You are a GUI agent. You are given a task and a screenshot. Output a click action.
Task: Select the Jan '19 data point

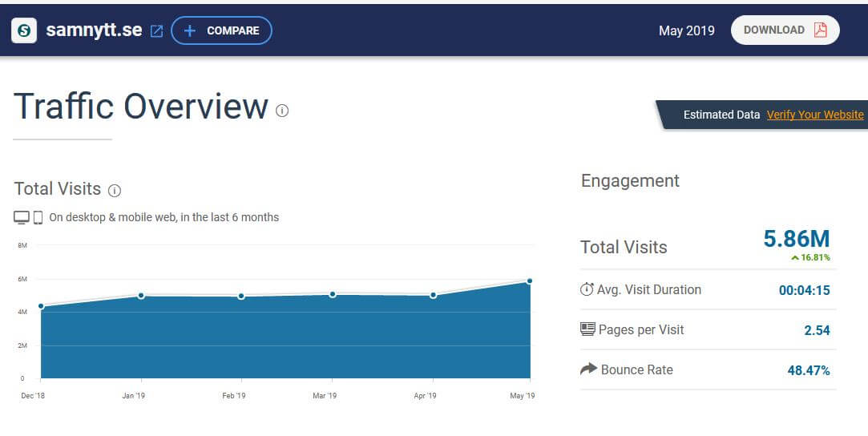(x=141, y=296)
